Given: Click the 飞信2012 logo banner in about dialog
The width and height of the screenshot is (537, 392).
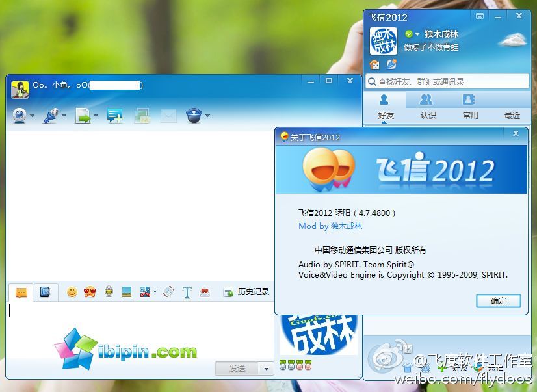Looking at the screenshot, I should coord(401,169).
